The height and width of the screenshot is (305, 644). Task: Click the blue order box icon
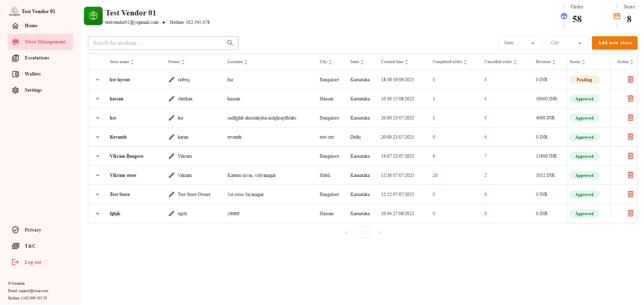(564, 16)
